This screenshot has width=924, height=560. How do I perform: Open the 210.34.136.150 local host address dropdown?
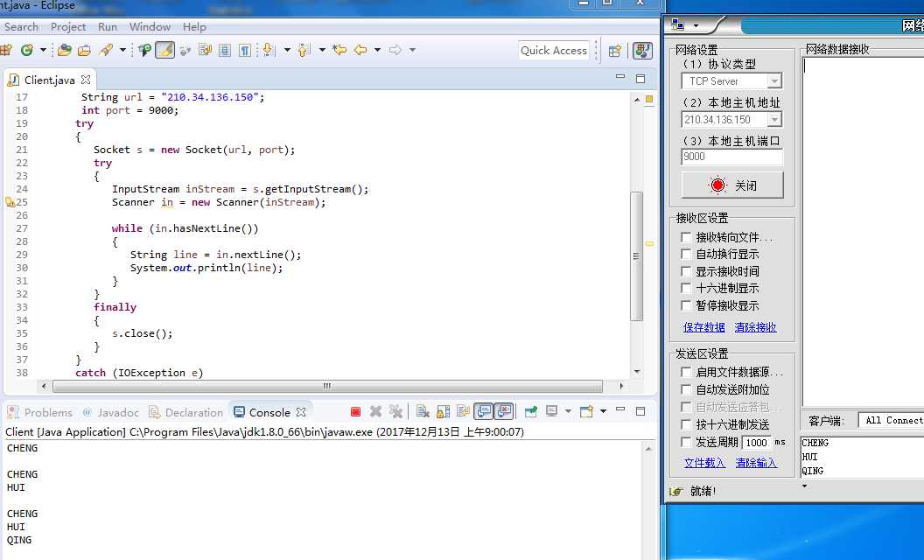click(775, 120)
